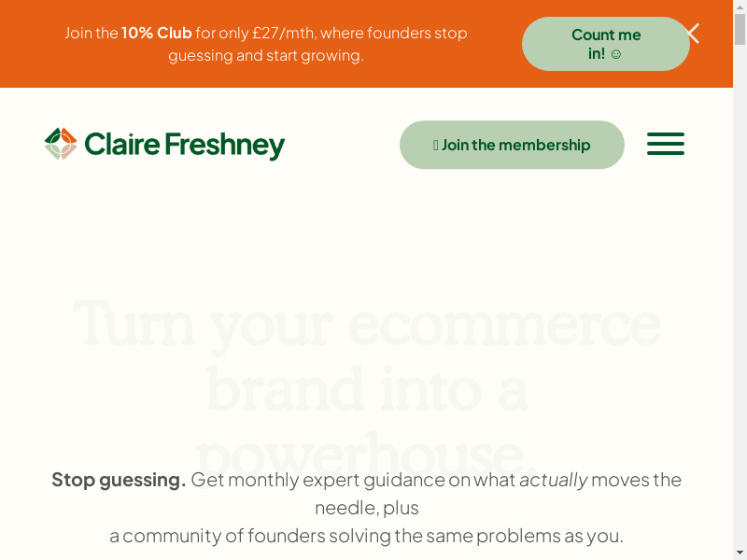
Task: Click the Claire Freshney diamond logo icon
Action: point(61,144)
